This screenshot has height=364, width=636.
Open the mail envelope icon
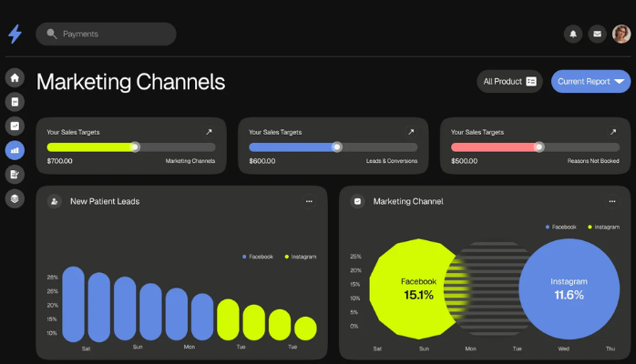[597, 35]
